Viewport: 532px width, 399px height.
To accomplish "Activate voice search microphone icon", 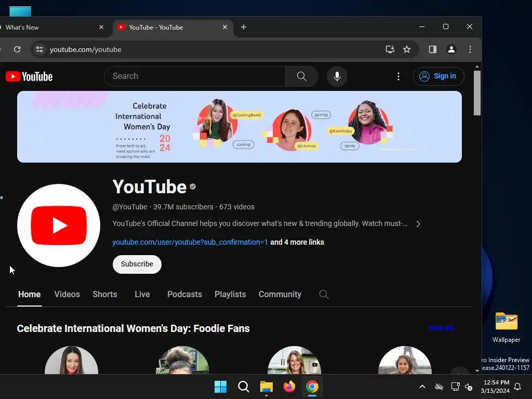I will tap(337, 76).
